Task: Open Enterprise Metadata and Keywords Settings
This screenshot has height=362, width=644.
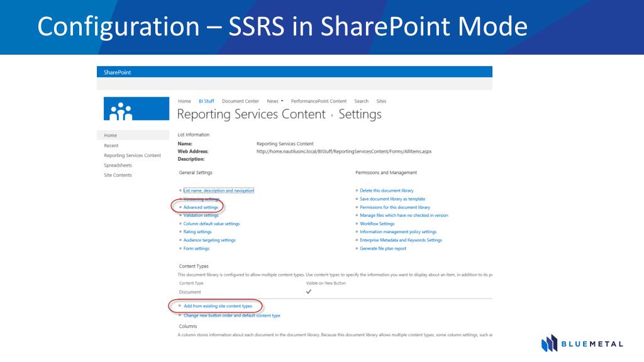Action: point(401,240)
